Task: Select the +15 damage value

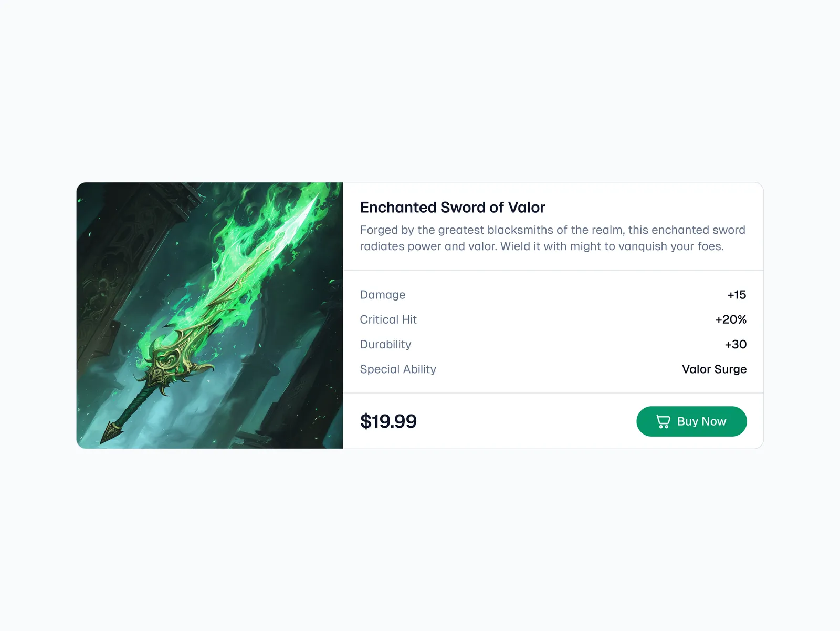Action: coord(737,295)
